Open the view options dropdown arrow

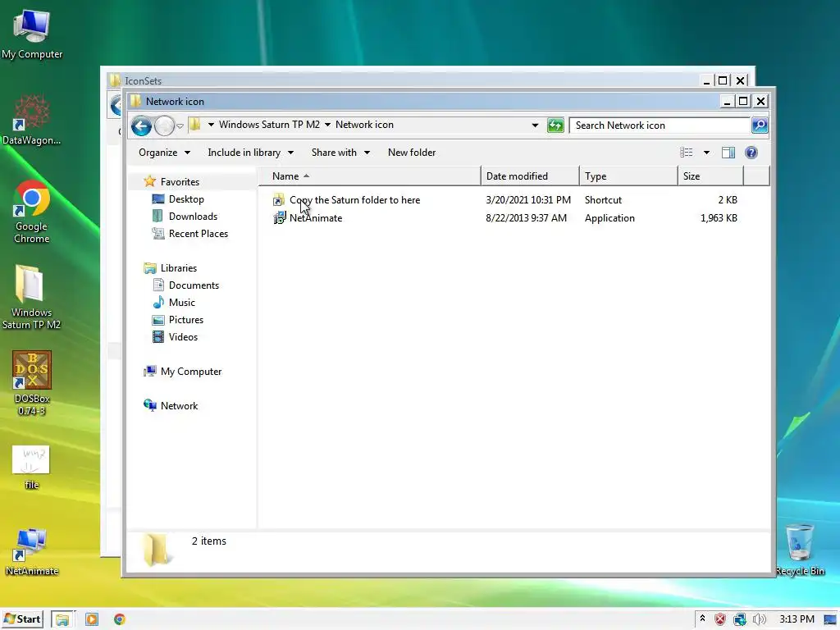(x=706, y=153)
